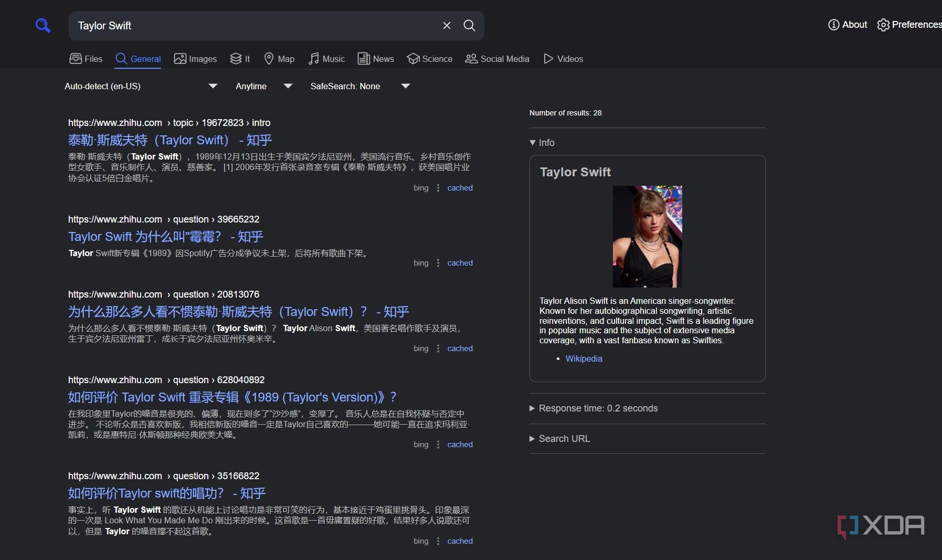This screenshot has width=942, height=560.
Task: Open cached link for question 35166822 result
Action: (x=460, y=541)
